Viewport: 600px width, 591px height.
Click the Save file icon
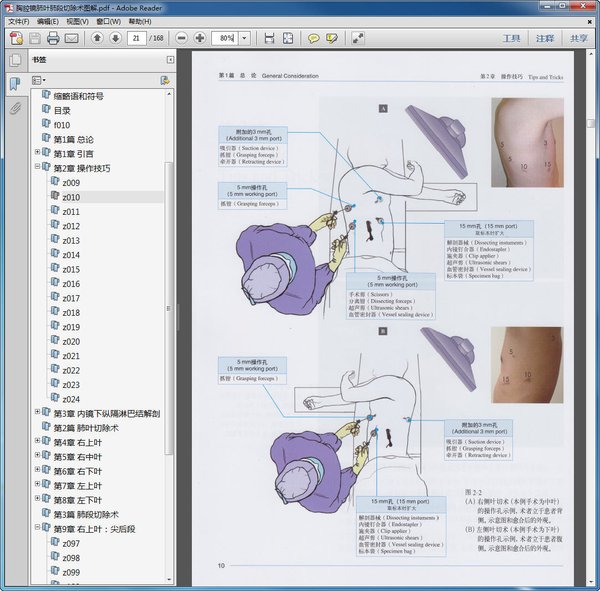[x=34, y=38]
